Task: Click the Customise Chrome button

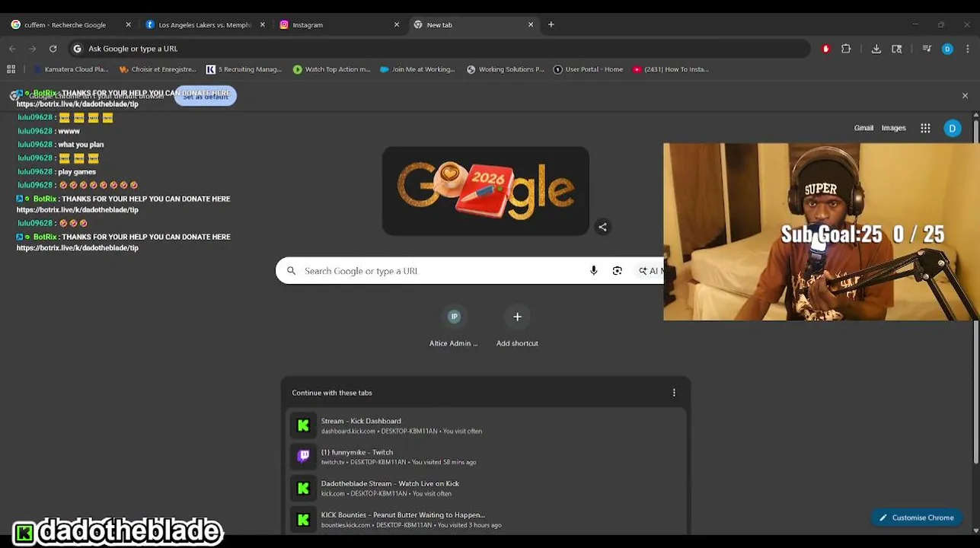Action: (x=917, y=518)
